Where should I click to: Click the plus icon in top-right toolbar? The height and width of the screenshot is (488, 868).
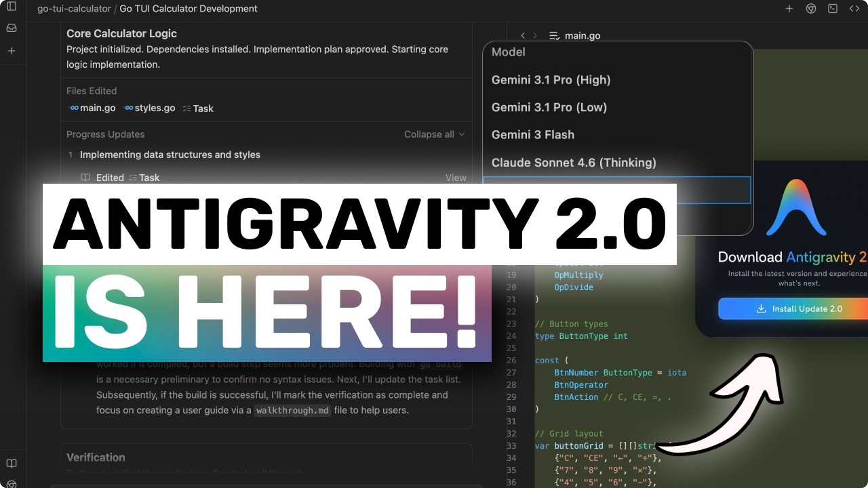pos(789,9)
